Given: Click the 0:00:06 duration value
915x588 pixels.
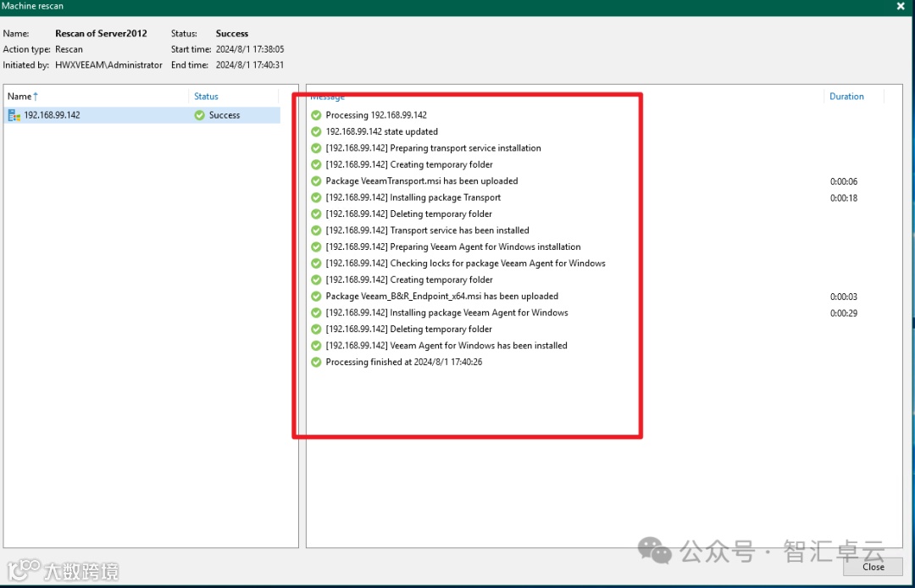Looking at the screenshot, I should (x=844, y=181).
